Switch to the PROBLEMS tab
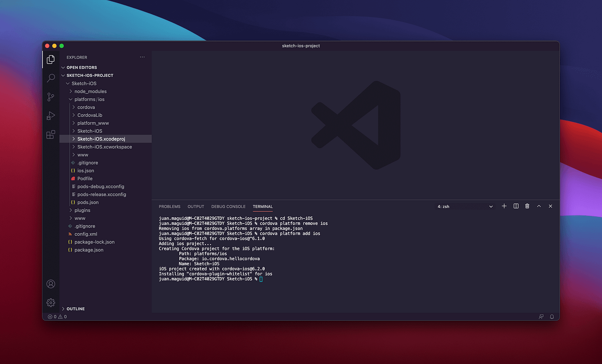The width and height of the screenshot is (602, 364). (x=169, y=206)
